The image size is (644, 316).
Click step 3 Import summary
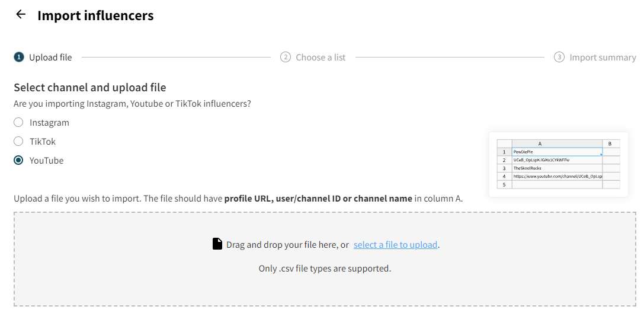(595, 57)
